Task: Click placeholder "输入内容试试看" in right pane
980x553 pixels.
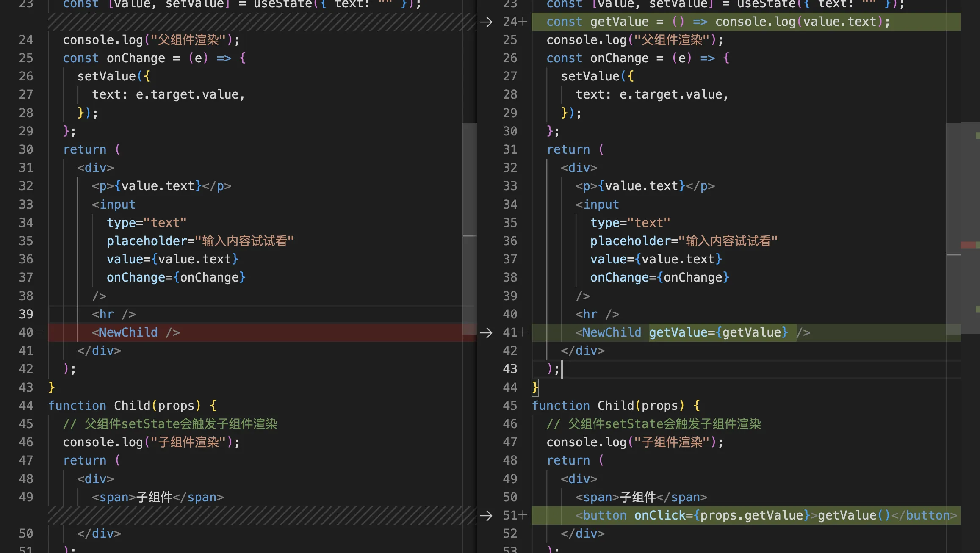Action: (684, 241)
